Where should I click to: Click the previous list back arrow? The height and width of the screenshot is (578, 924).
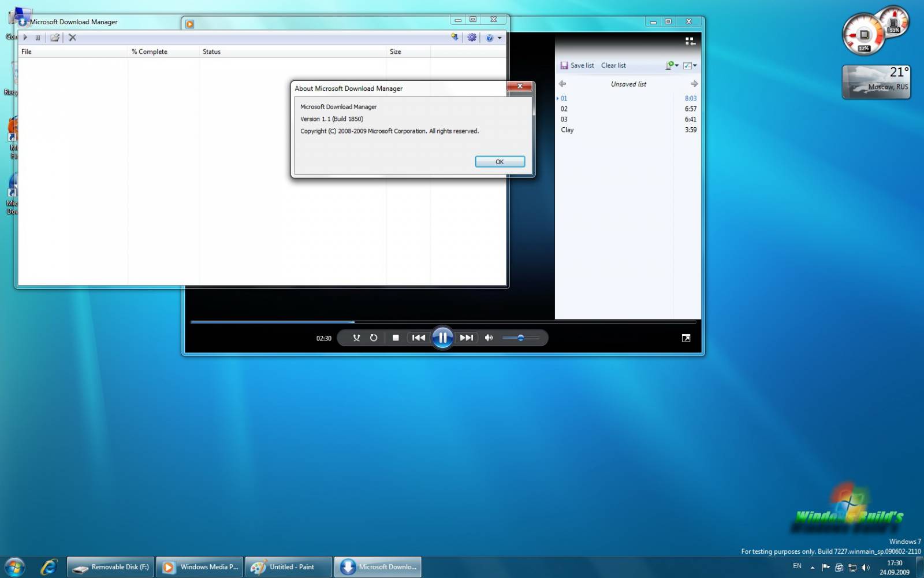[562, 84]
